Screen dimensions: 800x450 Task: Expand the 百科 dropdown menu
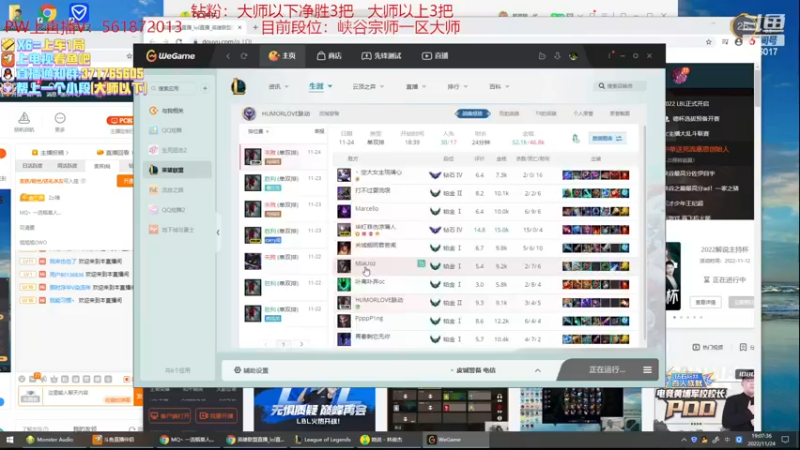click(499, 87)
